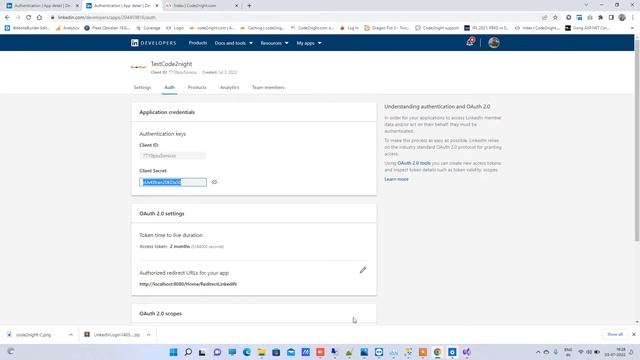Go back with the browser back arrow
This screenshot has height=360, width=640.
[7, 17]
